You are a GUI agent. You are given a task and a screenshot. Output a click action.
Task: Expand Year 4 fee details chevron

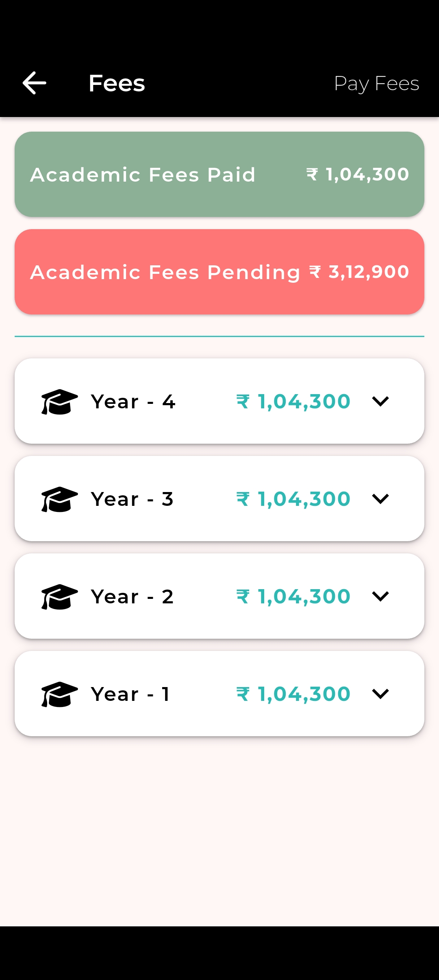click(x=380, y=401)
